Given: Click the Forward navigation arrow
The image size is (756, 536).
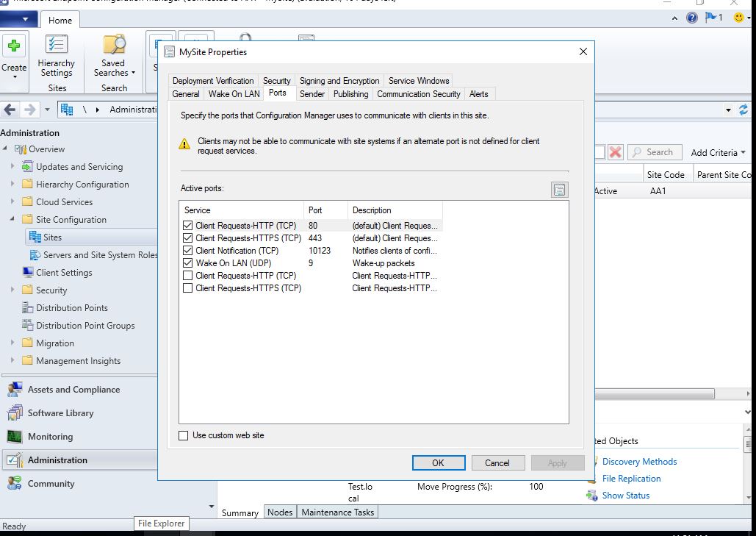Looking at the screenshot, I should 30,110.
